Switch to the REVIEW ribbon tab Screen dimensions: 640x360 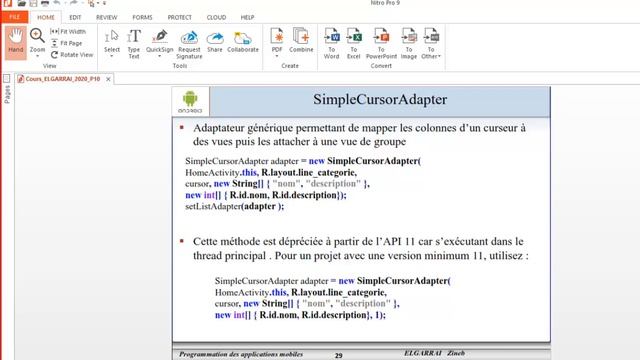point(107,18)
